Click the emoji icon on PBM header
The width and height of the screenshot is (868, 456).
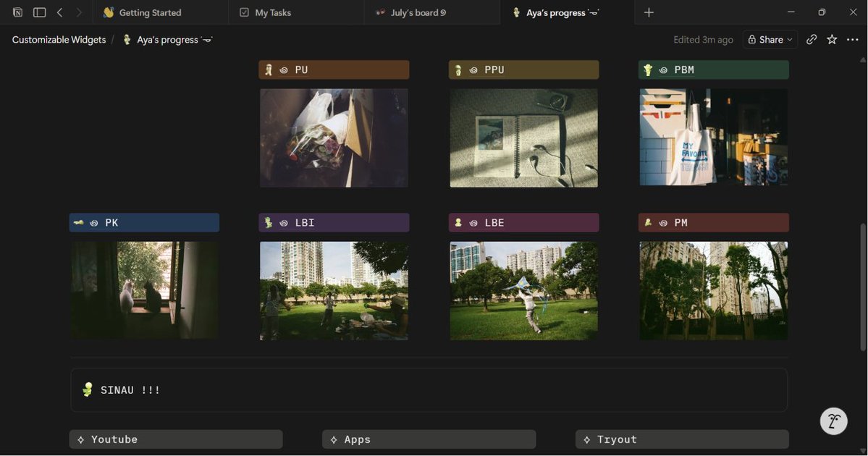coord(648,69)
